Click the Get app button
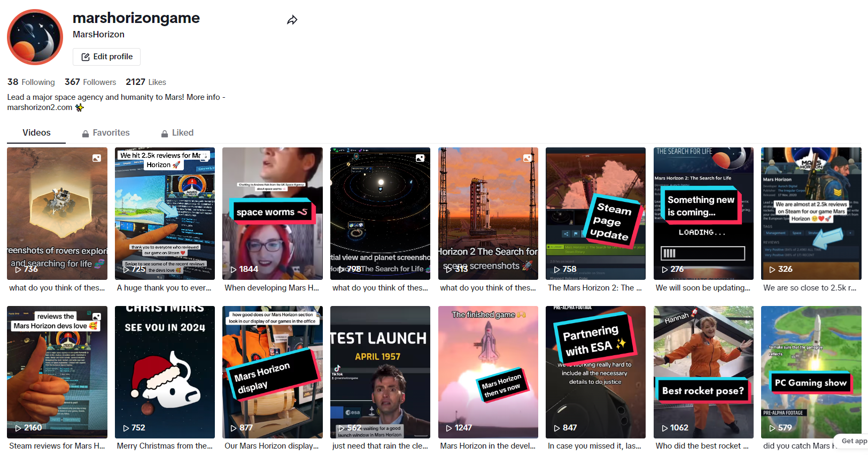This screenshot has height=455, width=868. 854,441
